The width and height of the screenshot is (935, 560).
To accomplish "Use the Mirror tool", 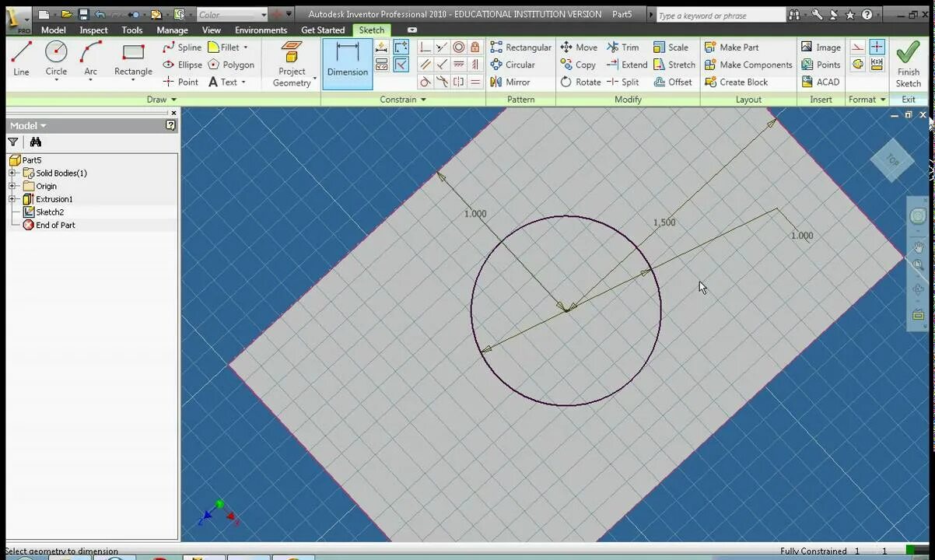I will 510,82.
